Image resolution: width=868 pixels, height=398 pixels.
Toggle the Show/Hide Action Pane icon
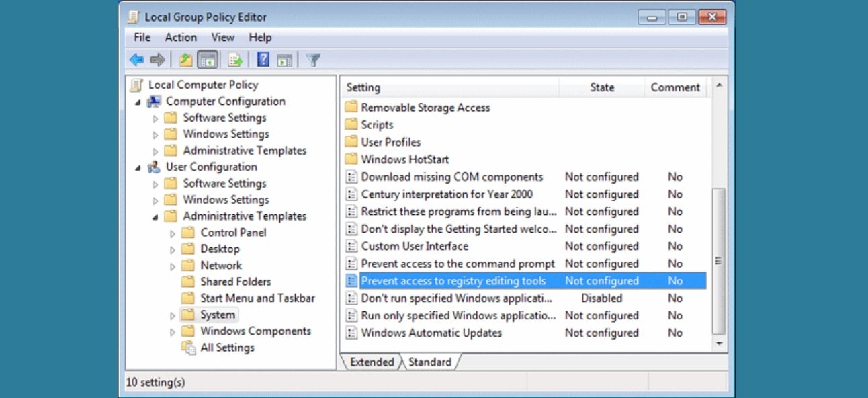(284, 59)
